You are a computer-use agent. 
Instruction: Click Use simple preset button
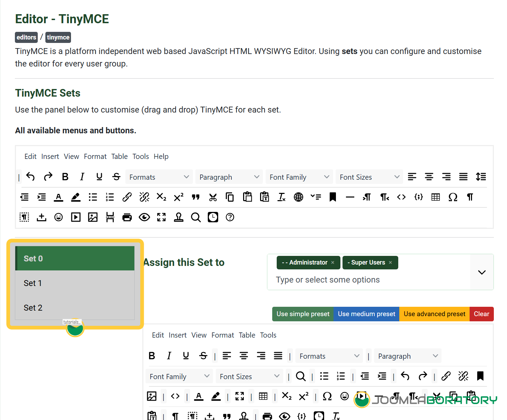coord(303,314)
